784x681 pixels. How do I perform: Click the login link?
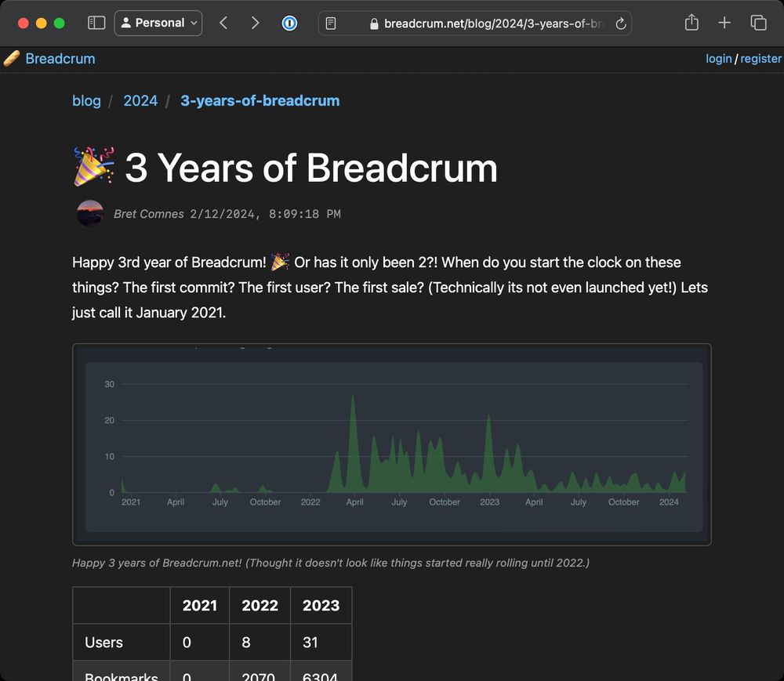pyautogui.click(x=718, y=59)
